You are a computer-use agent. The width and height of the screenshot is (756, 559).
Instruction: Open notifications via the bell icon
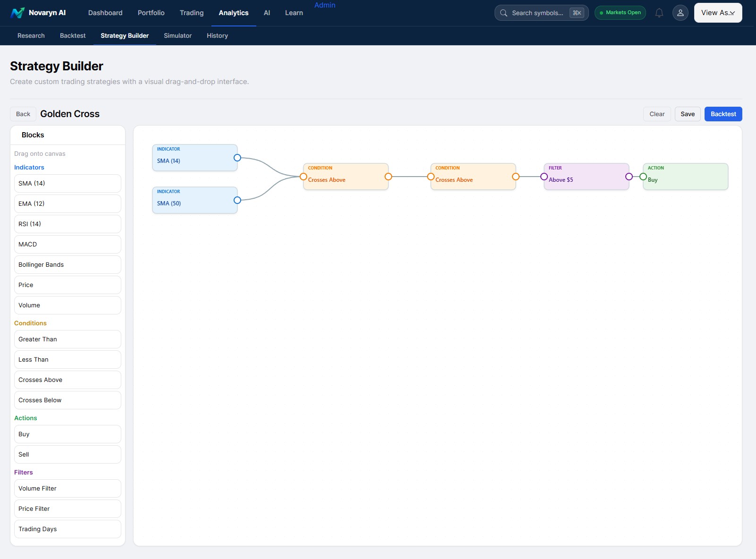click(659, 13)
